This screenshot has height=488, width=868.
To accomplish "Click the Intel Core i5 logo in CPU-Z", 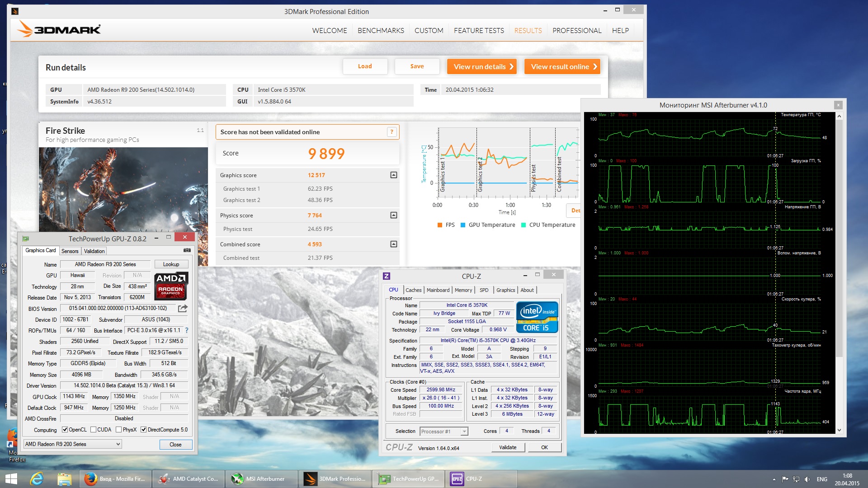I will coord(537,317).
